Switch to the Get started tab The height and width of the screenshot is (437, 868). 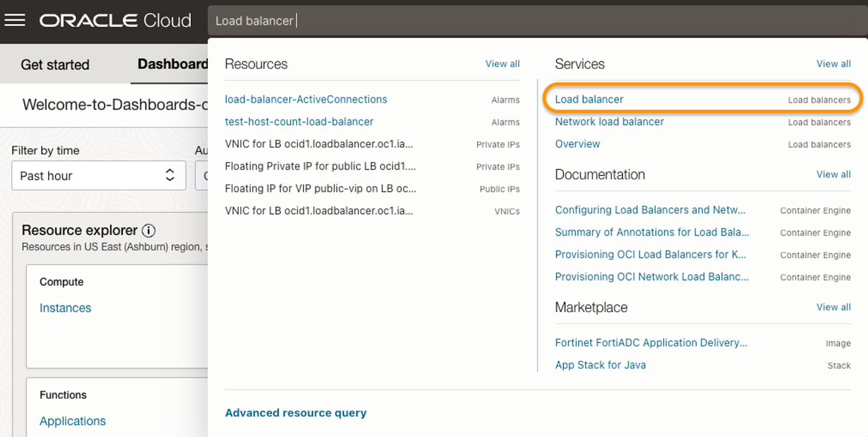[x=55, y=65]
